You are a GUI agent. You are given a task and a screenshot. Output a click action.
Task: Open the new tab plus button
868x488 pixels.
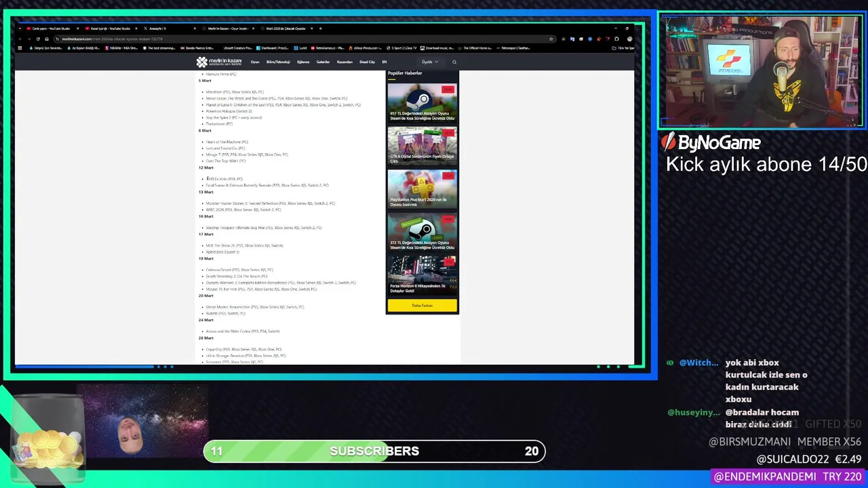click(320, 28)
